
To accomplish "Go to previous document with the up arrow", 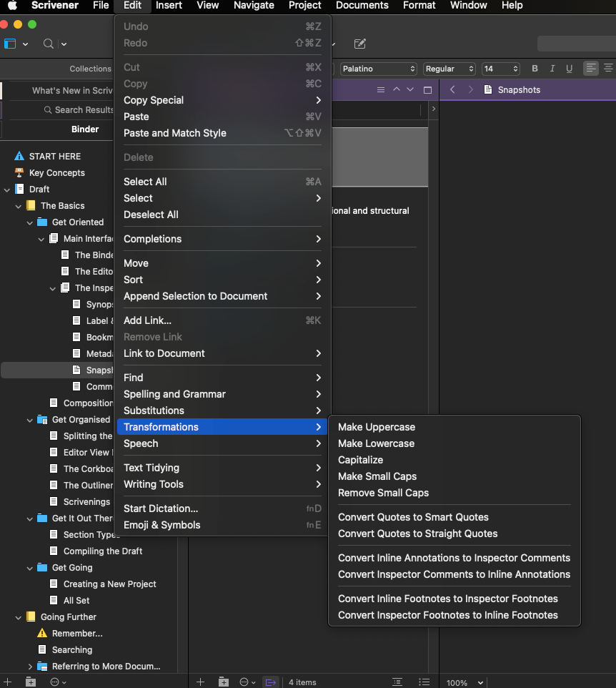I will pyautogui.click(x=397, y=89).
